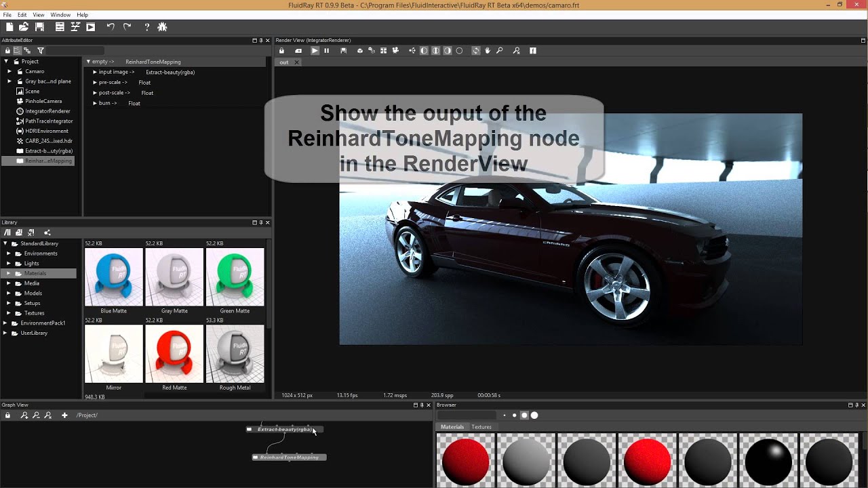Click the camera snapshot icon in Render View
Viewport: 868px width, 488px height.
(x=298, y=51)
